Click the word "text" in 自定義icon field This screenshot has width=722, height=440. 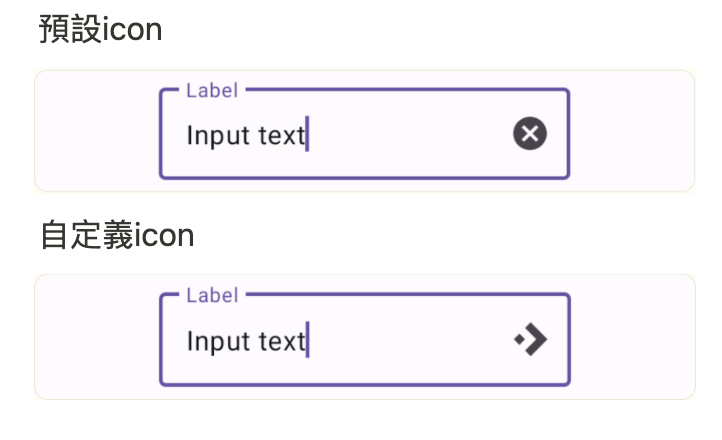pos(280,341)
